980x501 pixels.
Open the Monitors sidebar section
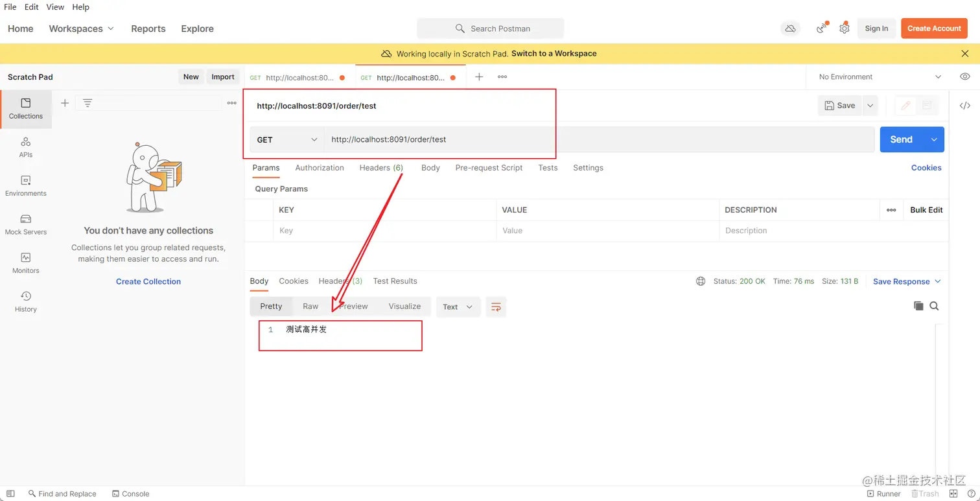point(26,263)
